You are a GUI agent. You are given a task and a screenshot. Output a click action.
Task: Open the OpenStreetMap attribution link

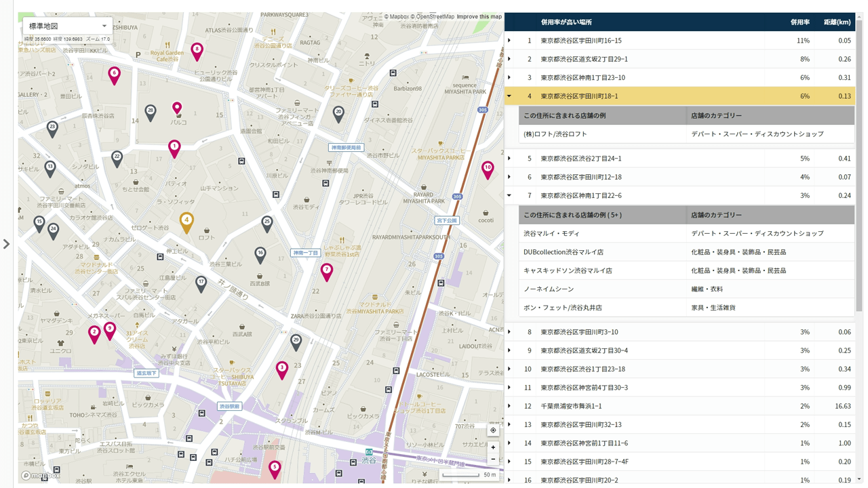pos(435,17)
